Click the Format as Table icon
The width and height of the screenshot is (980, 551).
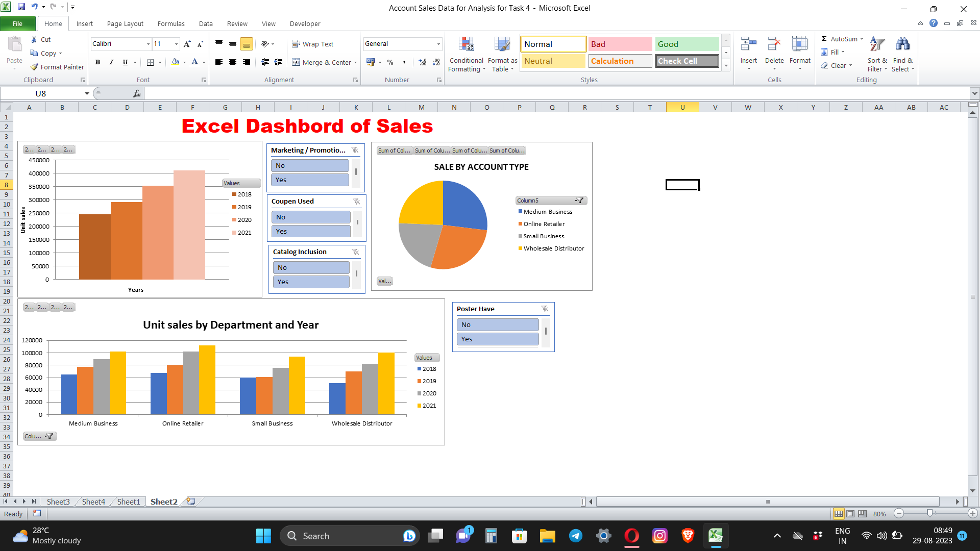(x=502, y=45)
